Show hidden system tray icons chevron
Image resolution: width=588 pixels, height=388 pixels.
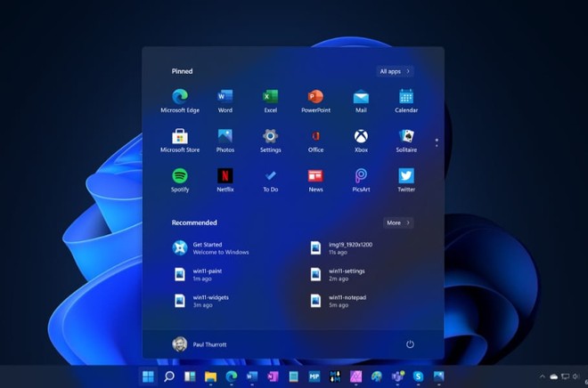pyautogui.click(x=542, y=377)
